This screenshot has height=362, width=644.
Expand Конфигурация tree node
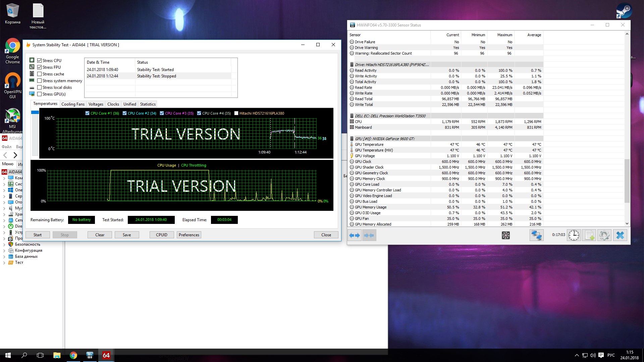(x=4, y=251)
